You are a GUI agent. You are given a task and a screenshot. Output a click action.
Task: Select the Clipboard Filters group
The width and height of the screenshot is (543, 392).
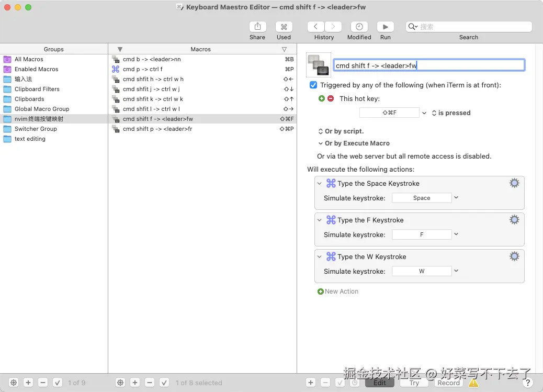[x=54, y=89]
